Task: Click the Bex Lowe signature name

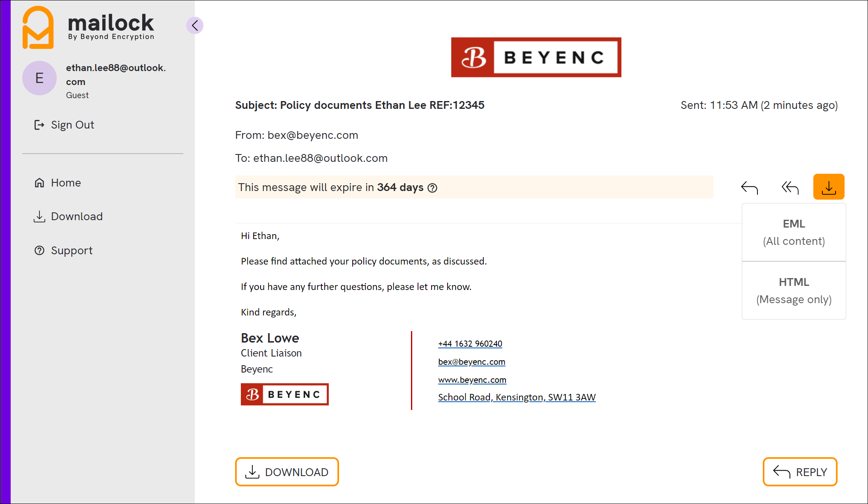Action: pyautogui.click(x=270, y=338)
